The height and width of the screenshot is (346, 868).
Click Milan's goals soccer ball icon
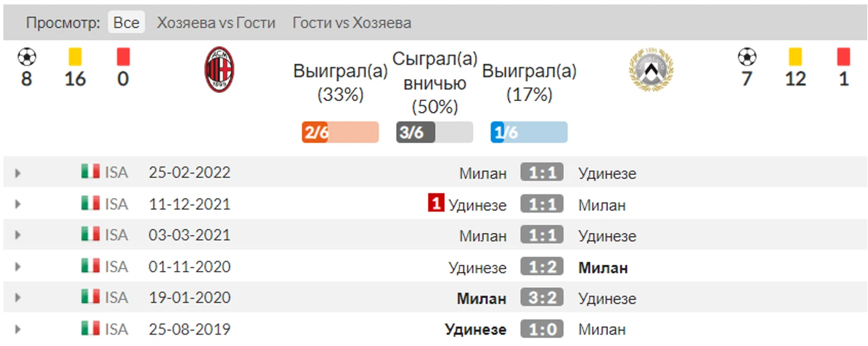pos(27,57)
